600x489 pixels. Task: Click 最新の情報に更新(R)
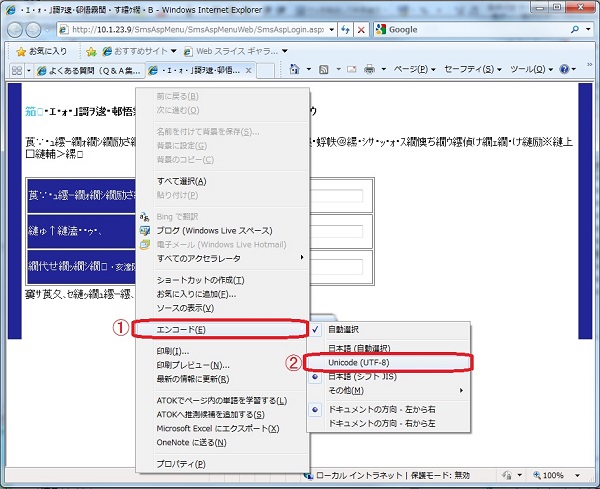222,379
